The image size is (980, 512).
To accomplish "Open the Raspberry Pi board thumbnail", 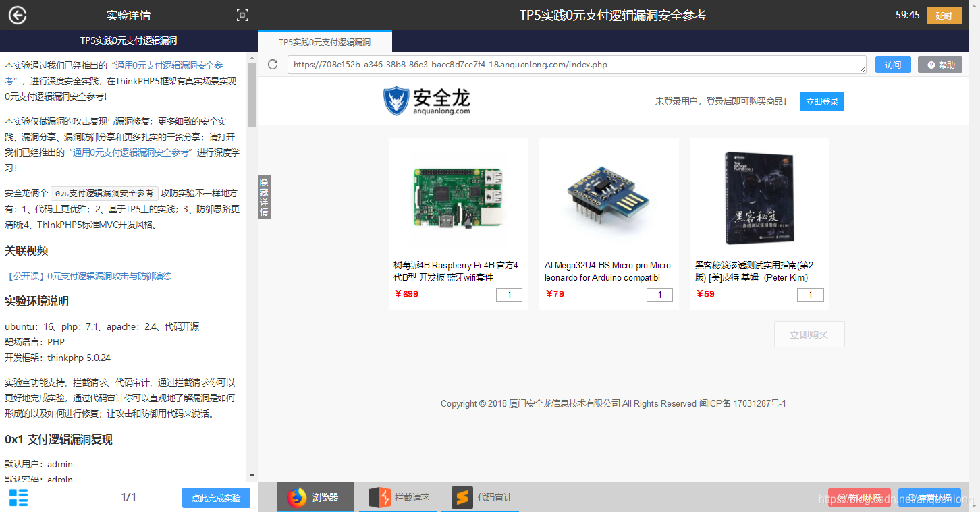I will point(458,198).
